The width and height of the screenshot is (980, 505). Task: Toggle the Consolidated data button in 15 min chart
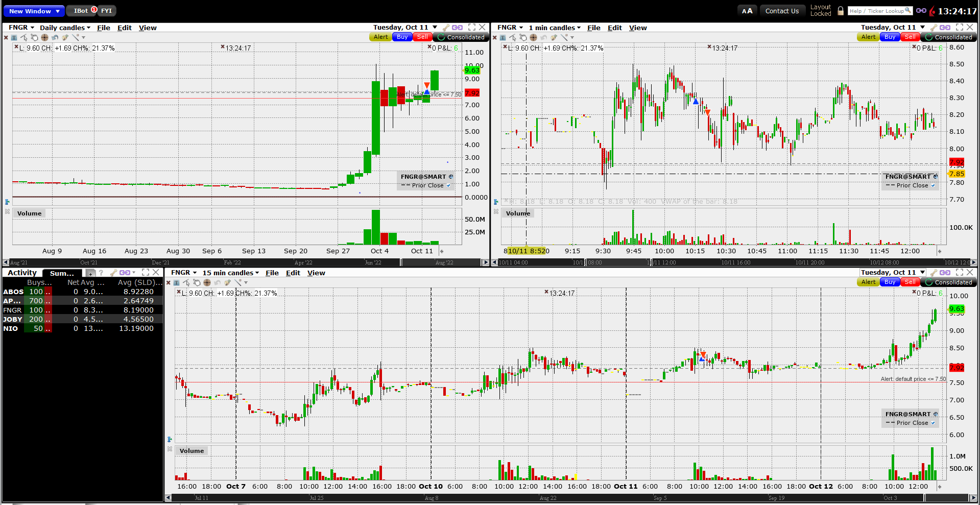click(x=949, y=282)
